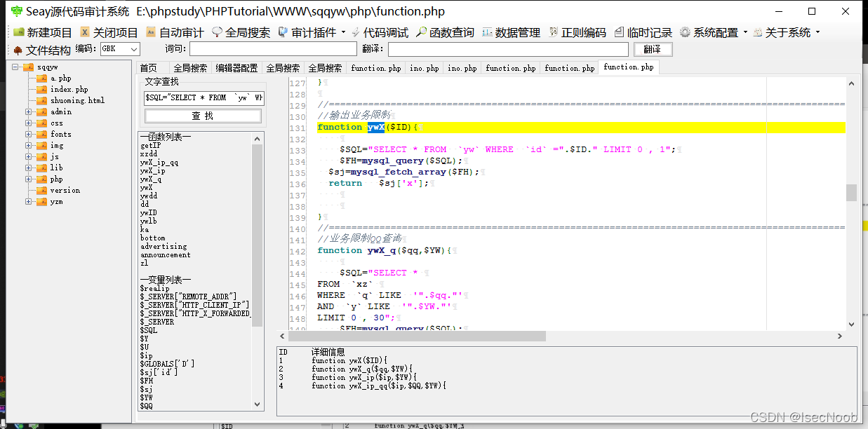The height and width of the screenshot is (429, 868).
Task: Open 代码调试 from the toolbar
Action: [380, 32]
